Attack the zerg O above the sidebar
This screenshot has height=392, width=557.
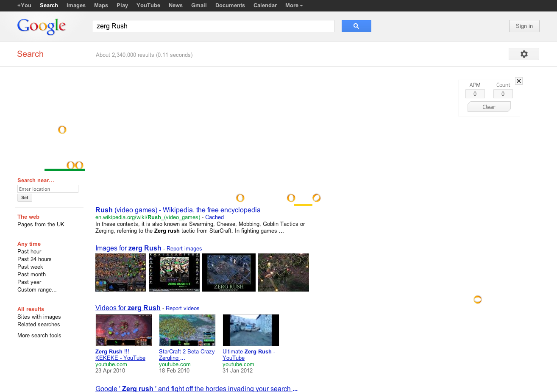pos(62,130)
